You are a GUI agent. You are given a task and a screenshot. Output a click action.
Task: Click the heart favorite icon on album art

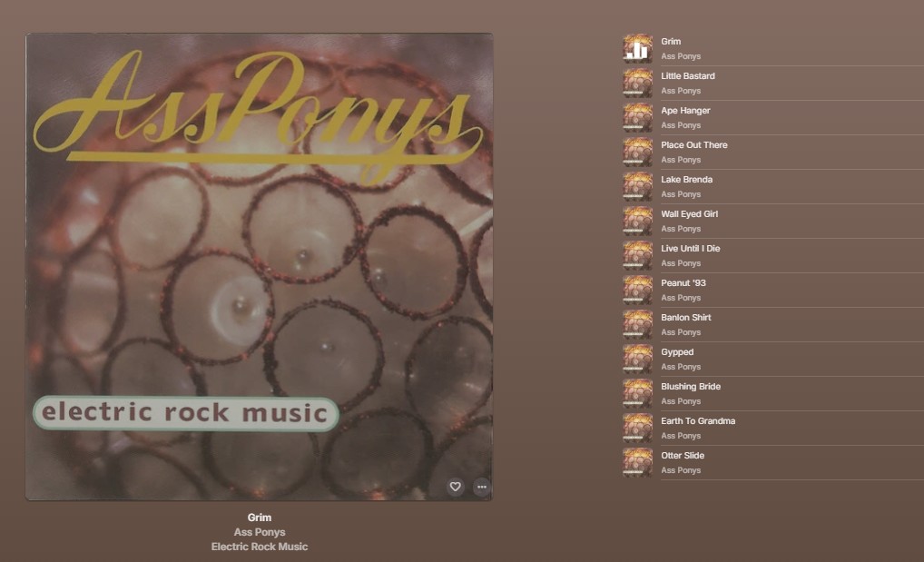pos(455,487)
